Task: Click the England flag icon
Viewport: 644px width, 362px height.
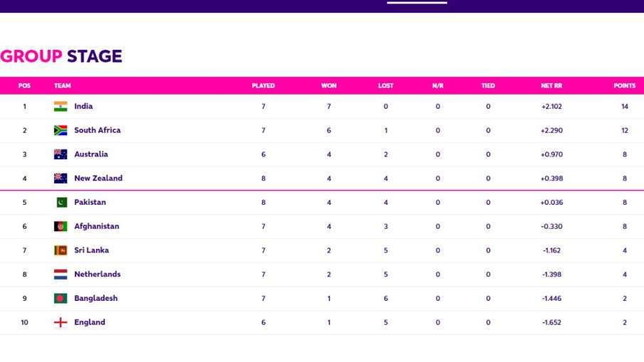Action: (x=60, y=323)
